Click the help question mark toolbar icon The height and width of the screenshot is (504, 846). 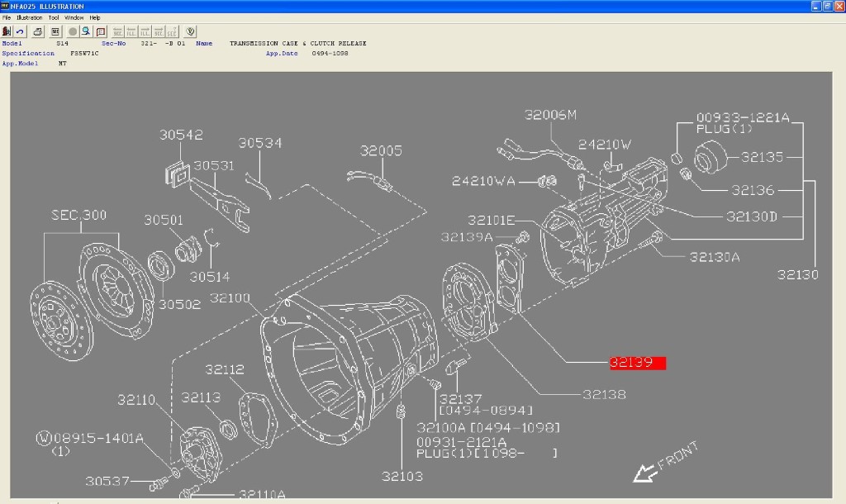tap(190, 31)
